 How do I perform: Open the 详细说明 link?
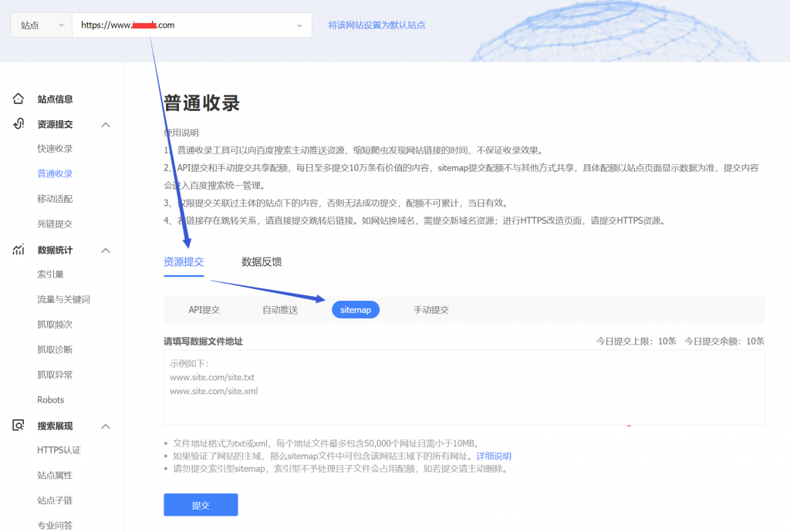pos(494,456)
